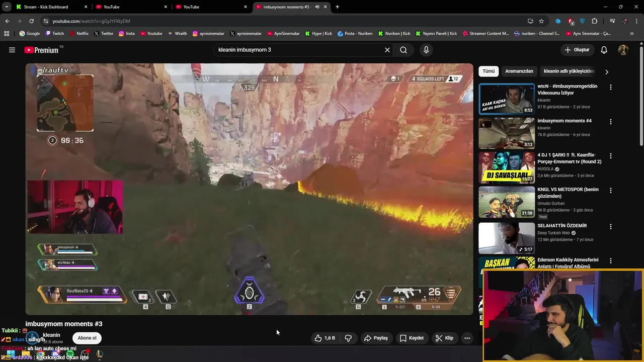Open the DJ SAVAŞLARI thumbnail

point(507,167)
